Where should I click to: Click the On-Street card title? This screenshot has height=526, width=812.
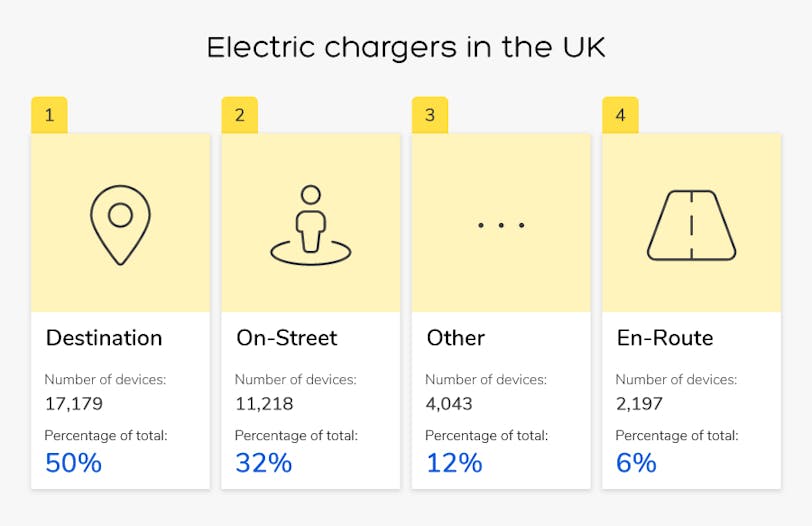click(287, 338)
